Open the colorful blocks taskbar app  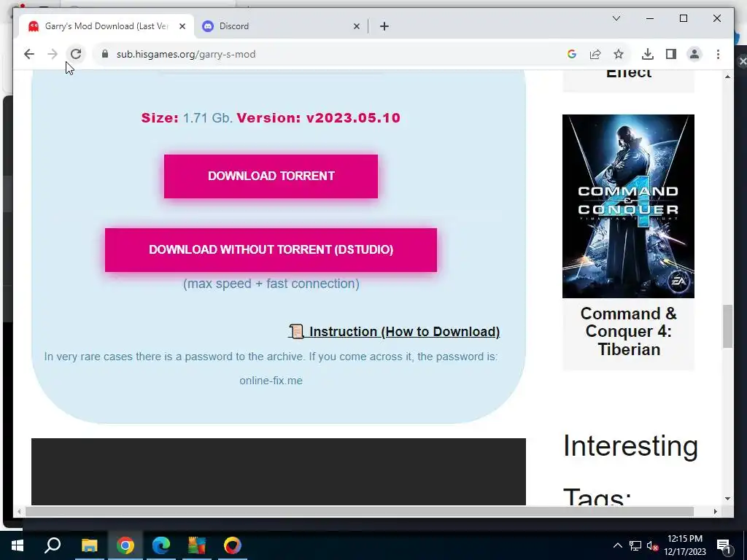click(197, 545)
